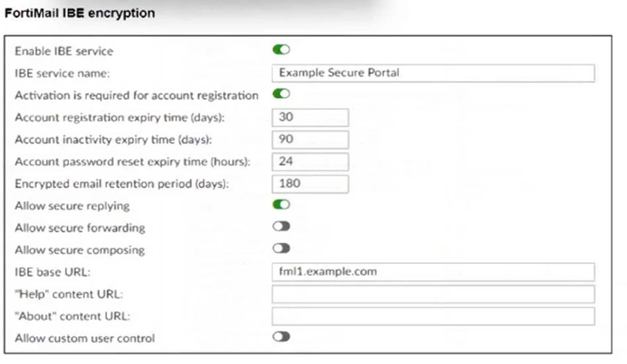Click the "About" content URL field
This screenshot has width=627, height=364.
[x=433, y=316]
